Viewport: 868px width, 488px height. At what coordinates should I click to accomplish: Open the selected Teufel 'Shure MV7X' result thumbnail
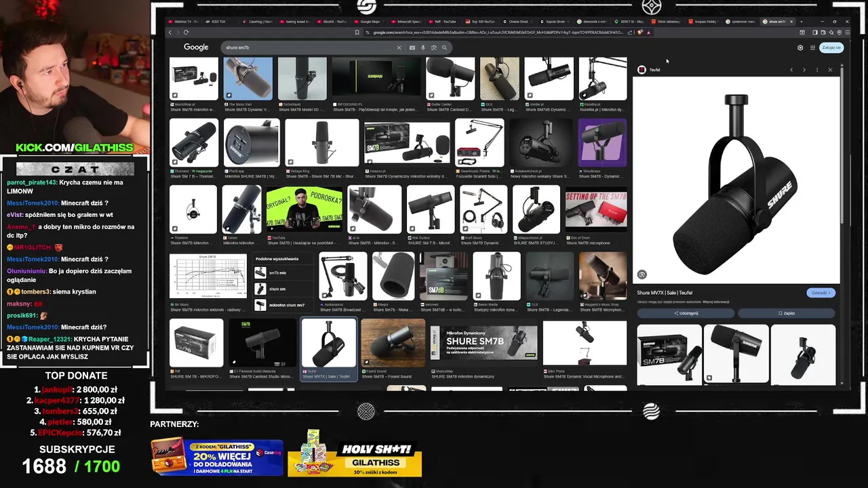tap(329, 344)
